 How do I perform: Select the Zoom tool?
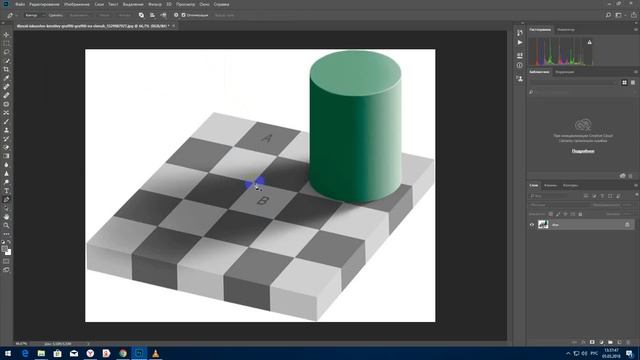pyautogui.click(x=6, y=225)
